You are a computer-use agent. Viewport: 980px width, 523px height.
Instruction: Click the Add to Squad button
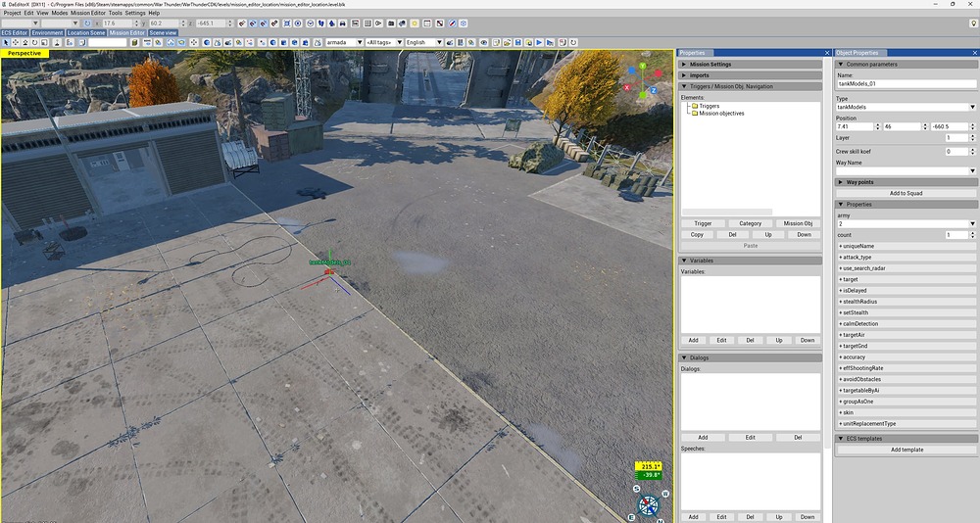tap(906, 193)
